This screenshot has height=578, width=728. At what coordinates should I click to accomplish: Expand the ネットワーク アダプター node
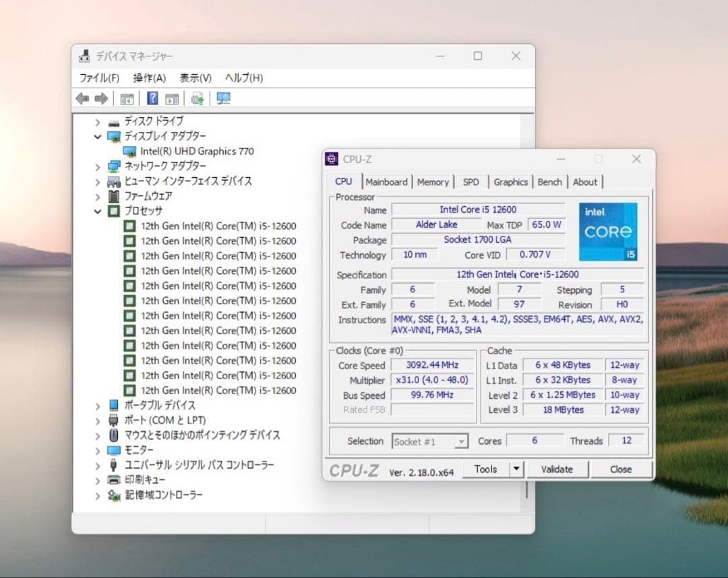tap(98, 166)
